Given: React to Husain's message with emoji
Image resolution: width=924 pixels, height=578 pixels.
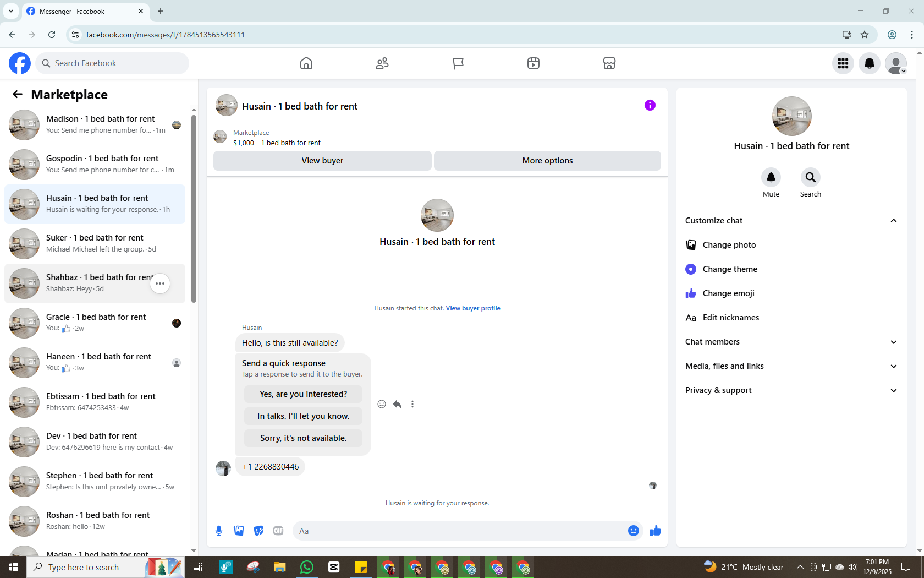Looking at the screenshot, I should coord(382,404).
